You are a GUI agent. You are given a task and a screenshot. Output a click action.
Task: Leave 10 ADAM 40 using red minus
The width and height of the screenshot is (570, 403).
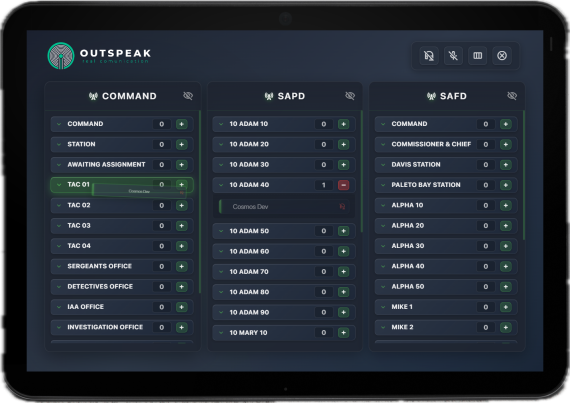coord(344,185)
